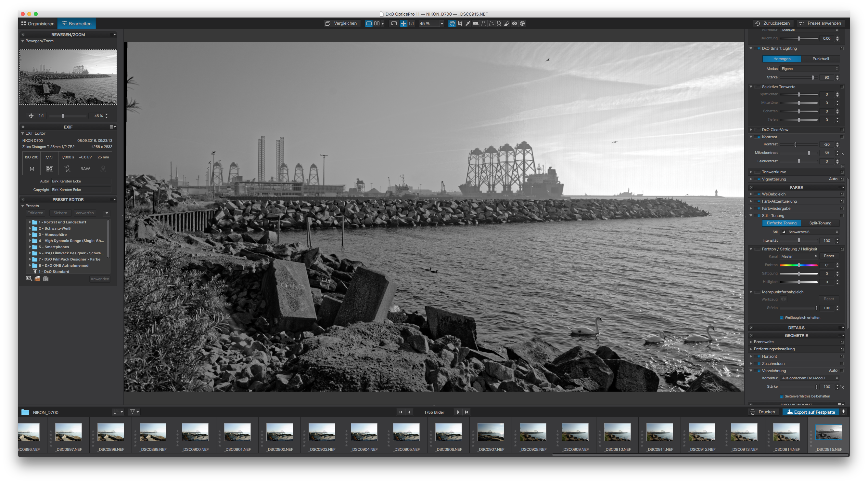The image size is (868, 483).
Task: Go to next image arrow
Action: 458,412
